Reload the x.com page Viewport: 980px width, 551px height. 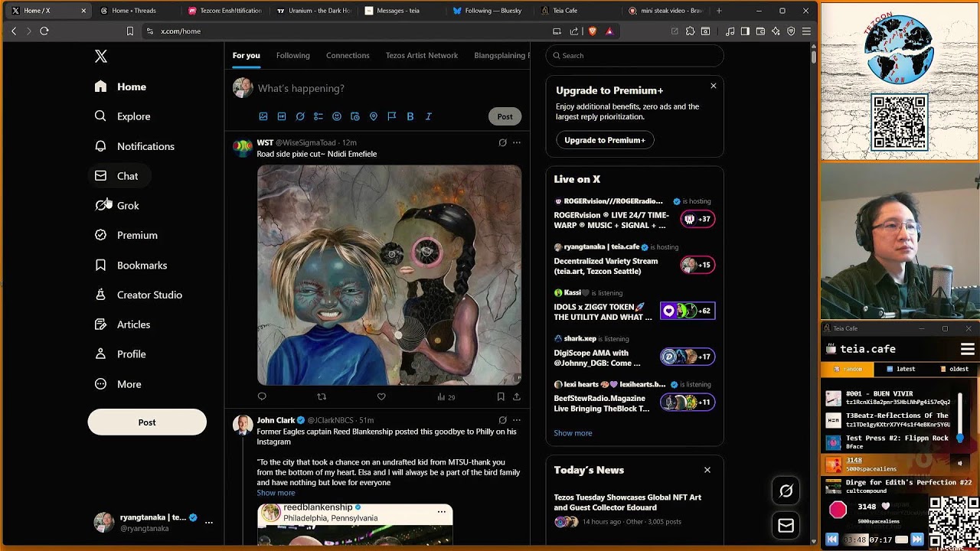tap(44, 31)
